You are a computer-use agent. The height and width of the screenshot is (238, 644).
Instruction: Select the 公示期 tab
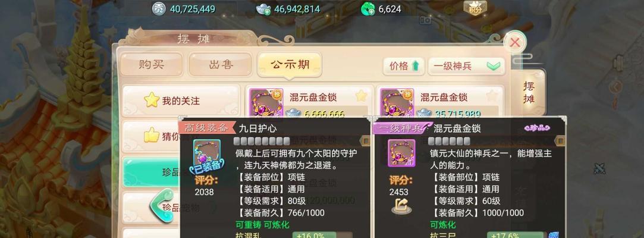point(290,64)
